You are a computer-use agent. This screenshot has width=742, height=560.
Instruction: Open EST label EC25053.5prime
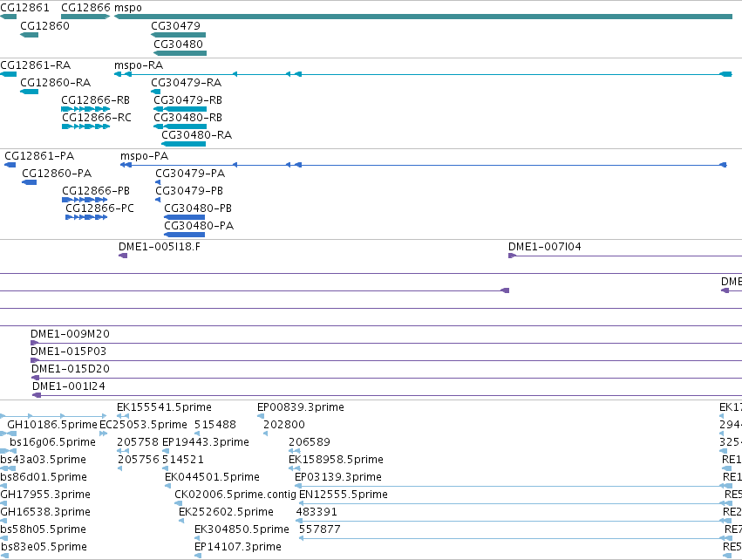(143, 425)
